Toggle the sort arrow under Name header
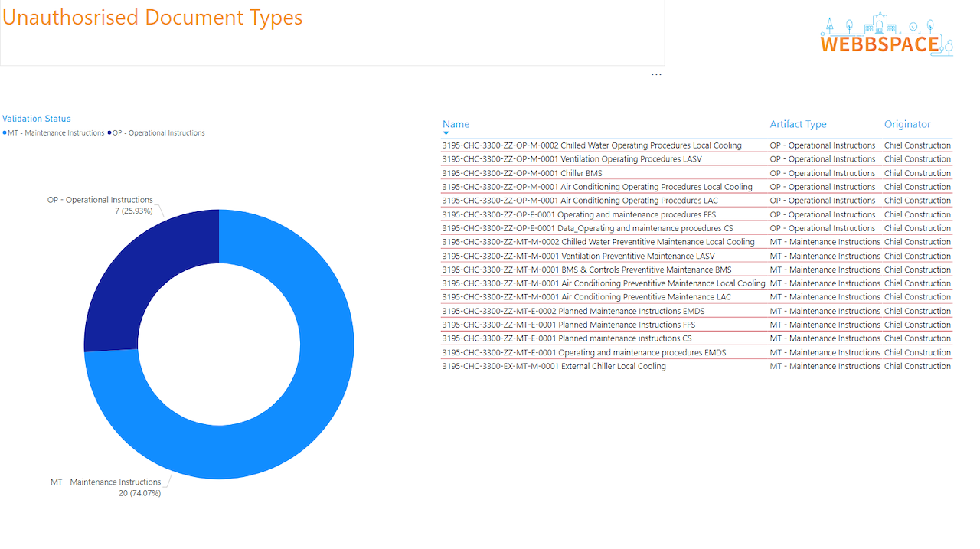This screenshot has width=980, height=549. [x=446, y=133]
